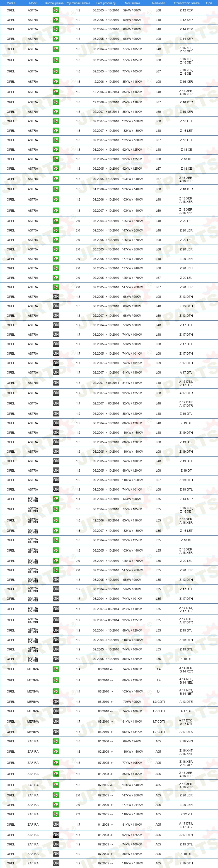Click the '177kW / 241KM' power cell
The width and height of the screenshot is (218, 868).
[x=132, y=805]
